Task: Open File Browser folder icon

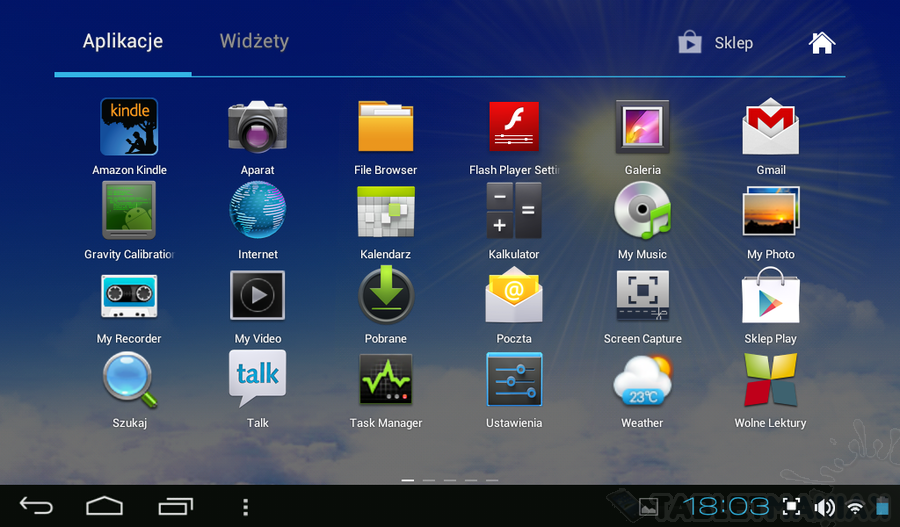Action: pos(386,127)
